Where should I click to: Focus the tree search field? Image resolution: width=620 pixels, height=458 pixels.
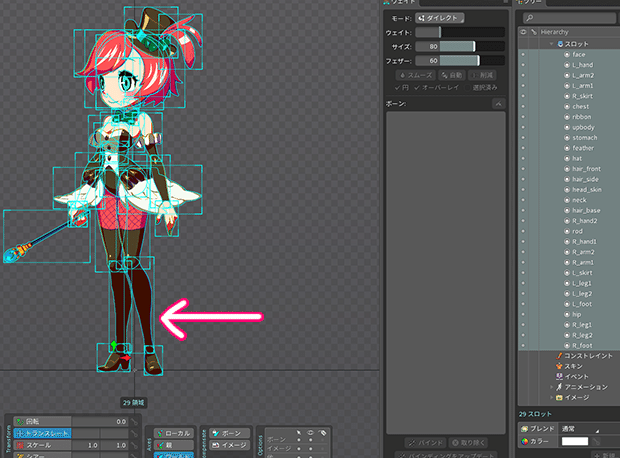pos(569,18)
